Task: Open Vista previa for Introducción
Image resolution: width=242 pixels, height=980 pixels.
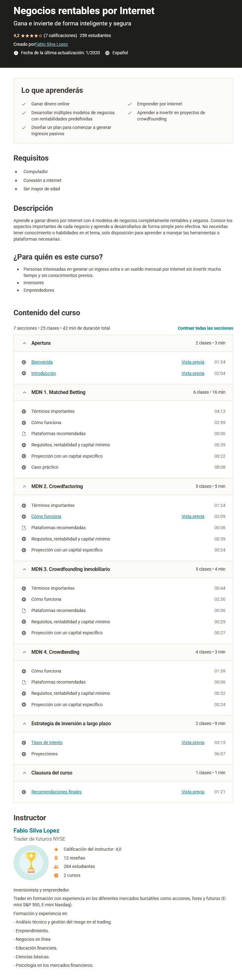Action: pyautogui.click(x=192, y=373)
